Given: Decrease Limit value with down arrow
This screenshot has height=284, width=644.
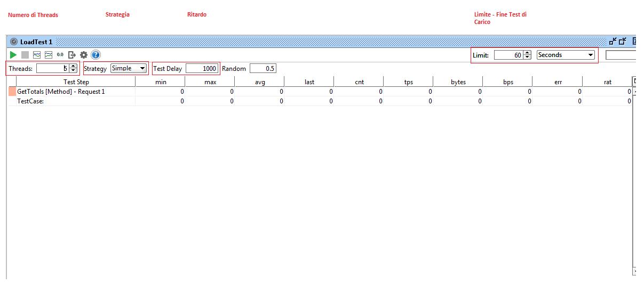Looking at the screenshot, I should (x=527, y=57).
